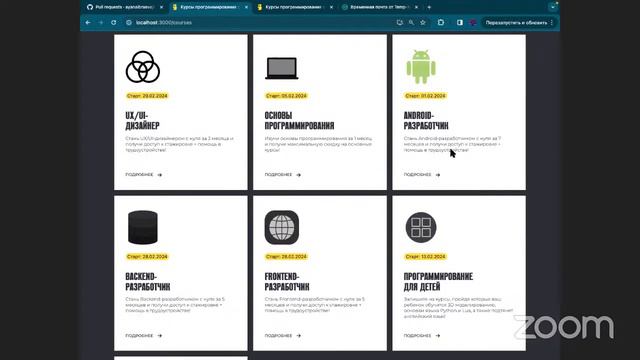Click the Backend-разработчик course title
Screen dimensions: 640x360
coord(148,282)
